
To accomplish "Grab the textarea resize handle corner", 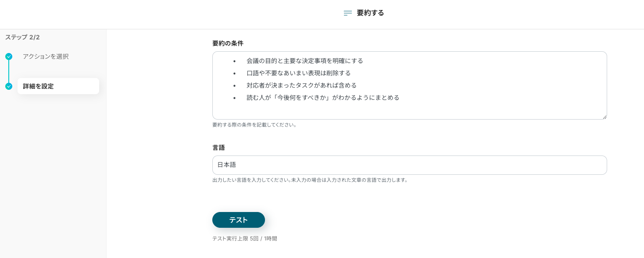I will 604,117.
